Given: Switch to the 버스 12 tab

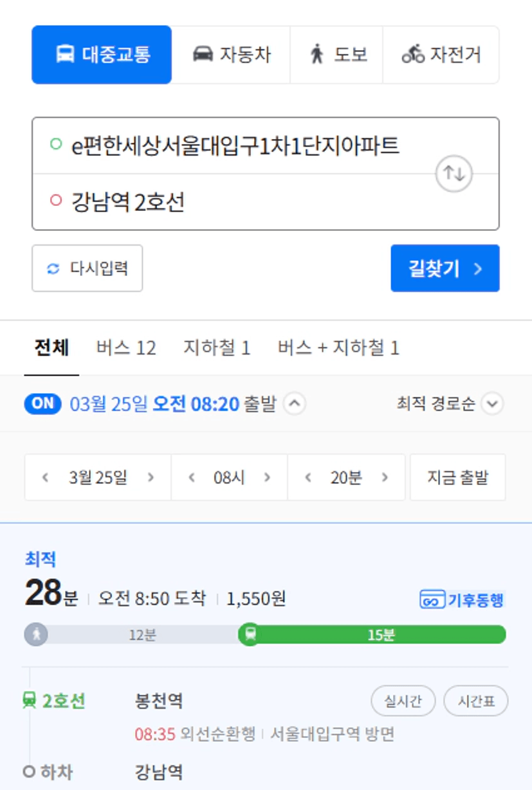Looking at the screenshot, I should [x=126, y=348].
